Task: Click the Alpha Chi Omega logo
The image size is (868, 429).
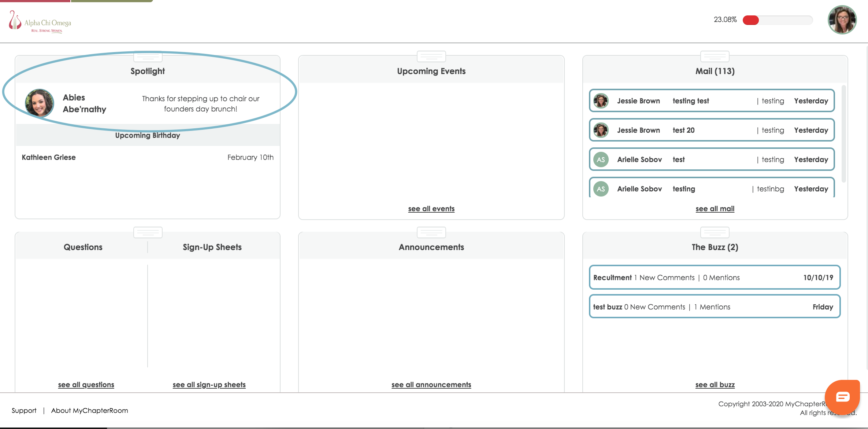Action: coord(40,22)
